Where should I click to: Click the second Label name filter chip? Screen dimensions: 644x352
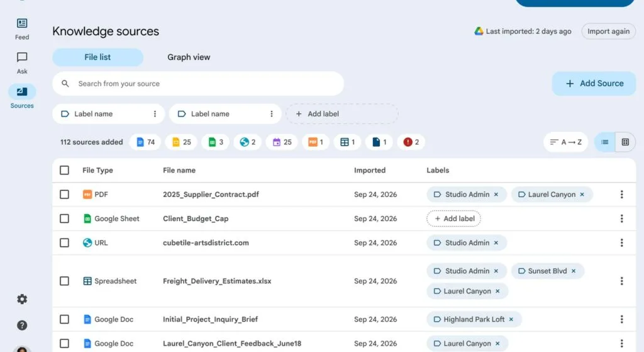click(x=225, y=114)
